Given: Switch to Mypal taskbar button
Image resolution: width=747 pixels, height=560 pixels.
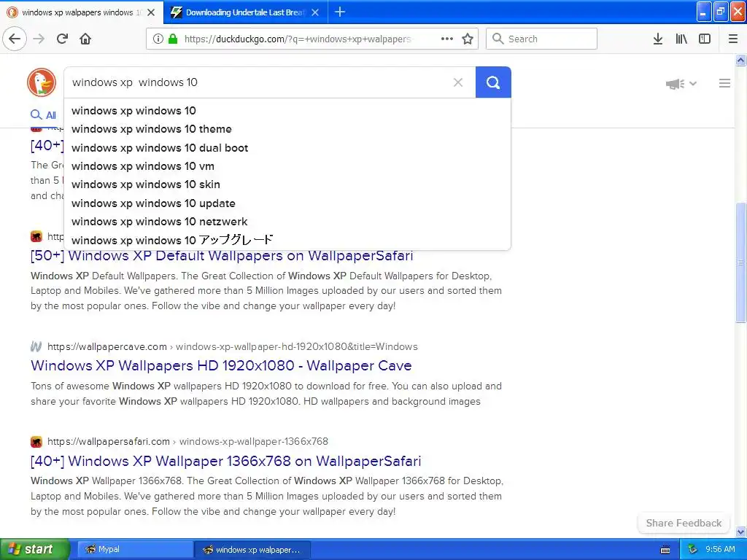Looking at the screenshot, I should point(135,549).
